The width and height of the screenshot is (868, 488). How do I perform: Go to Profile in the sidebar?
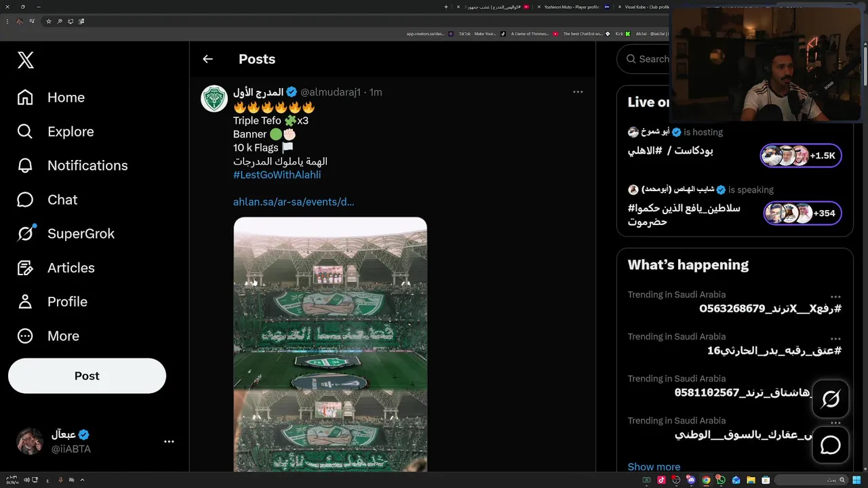52,302
